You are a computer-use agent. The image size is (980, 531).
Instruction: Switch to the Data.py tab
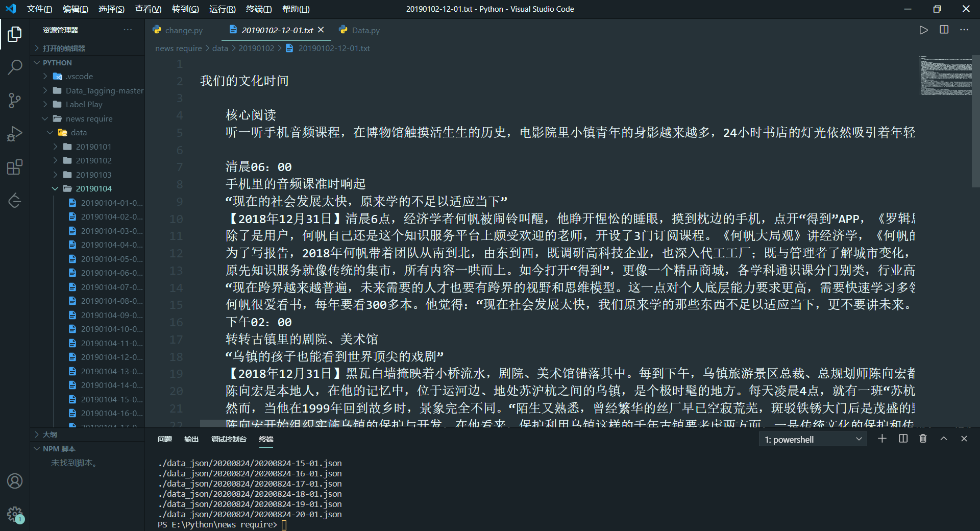(x=365, y=30)
